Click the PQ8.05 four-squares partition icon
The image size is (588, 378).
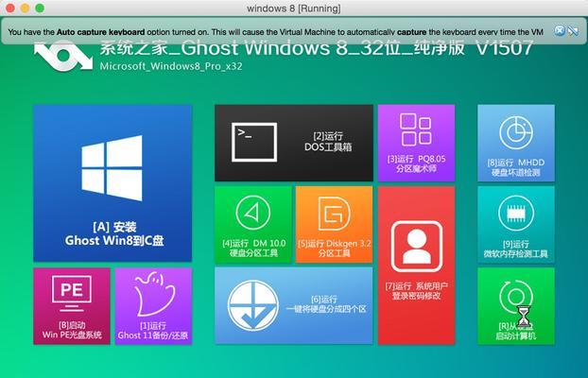(416, 129)
